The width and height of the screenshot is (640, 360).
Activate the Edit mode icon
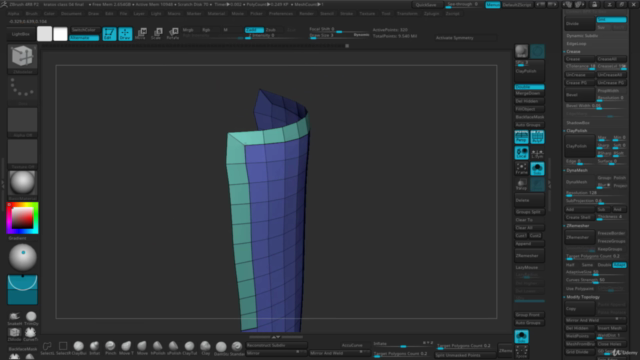(109, 33)
